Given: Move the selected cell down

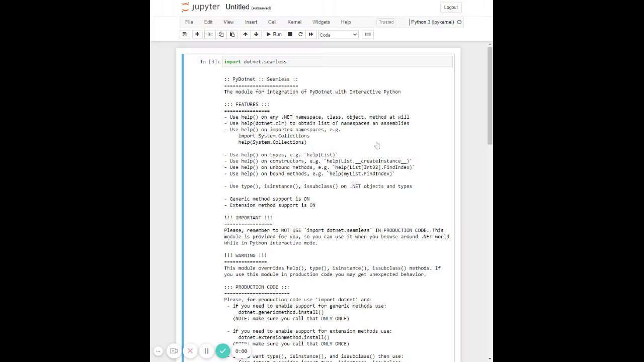Looking at the screenshot, I should pyautogui.click(x=256, y=35).
